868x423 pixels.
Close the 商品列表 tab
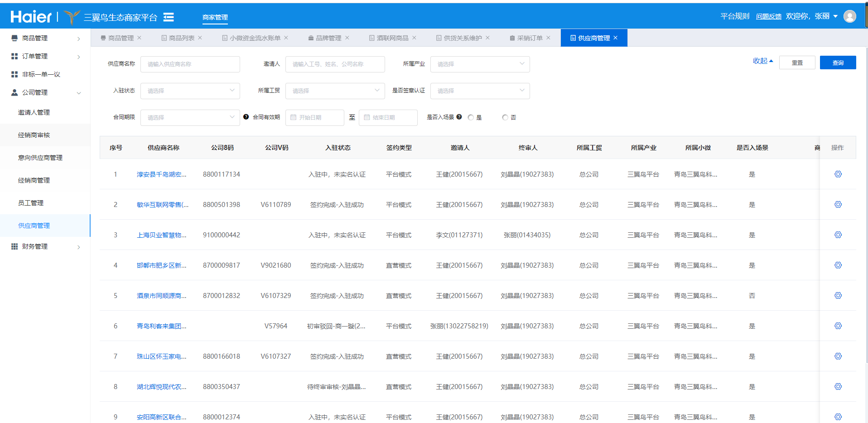200,38
